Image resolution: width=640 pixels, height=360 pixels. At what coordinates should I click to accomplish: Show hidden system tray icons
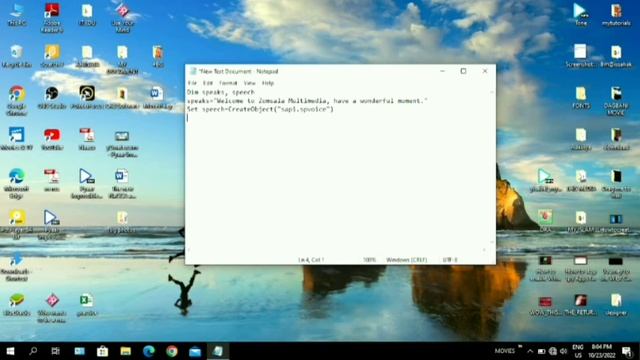530,351
